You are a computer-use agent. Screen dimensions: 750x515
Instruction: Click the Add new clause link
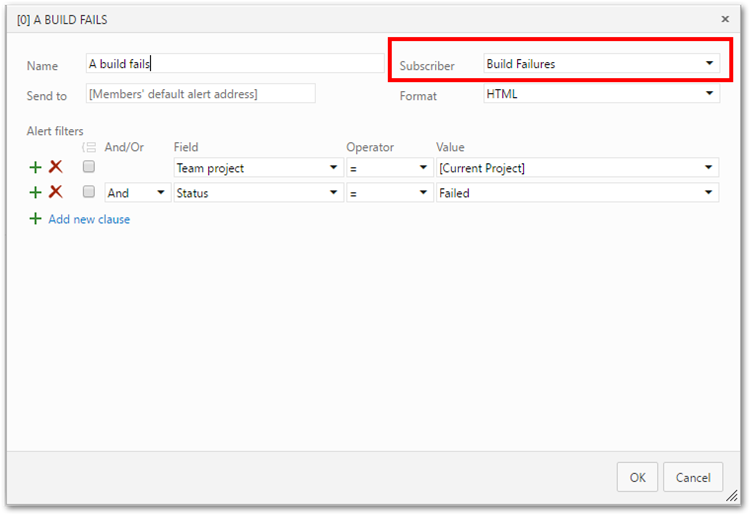click(89, 219)
